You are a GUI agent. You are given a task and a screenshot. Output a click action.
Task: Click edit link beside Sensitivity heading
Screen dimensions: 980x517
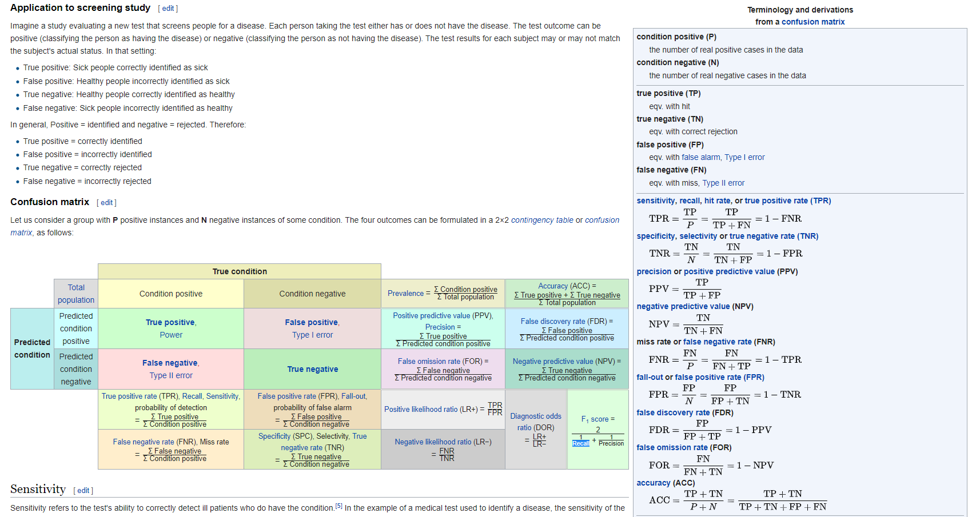coord(83,491)
